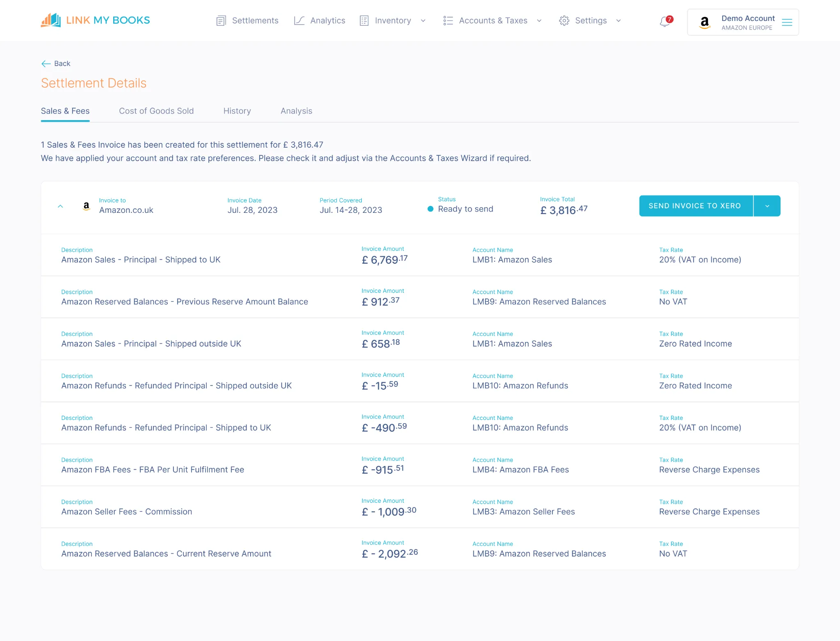Click the Amazon logo in account switcher
This screenshot has height=641, width=840.
click(705, 22)
